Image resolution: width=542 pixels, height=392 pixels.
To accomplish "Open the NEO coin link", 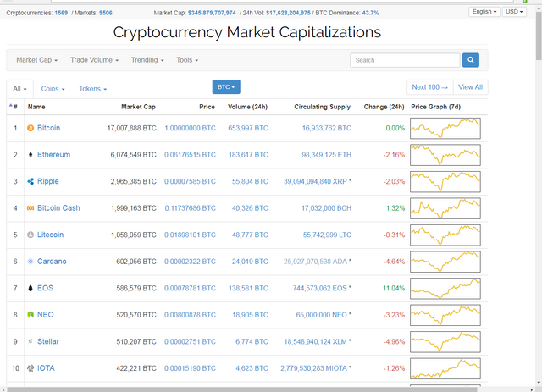I will (46, 315).
